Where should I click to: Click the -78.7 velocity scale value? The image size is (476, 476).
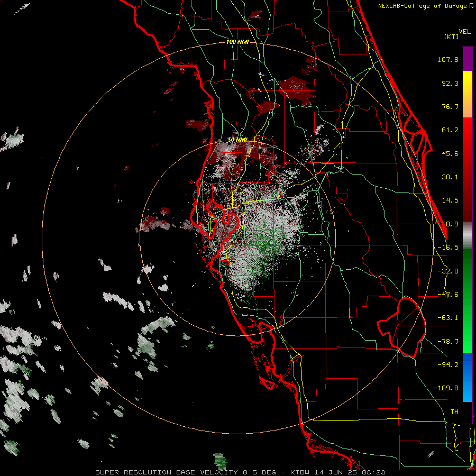(448, 342)
